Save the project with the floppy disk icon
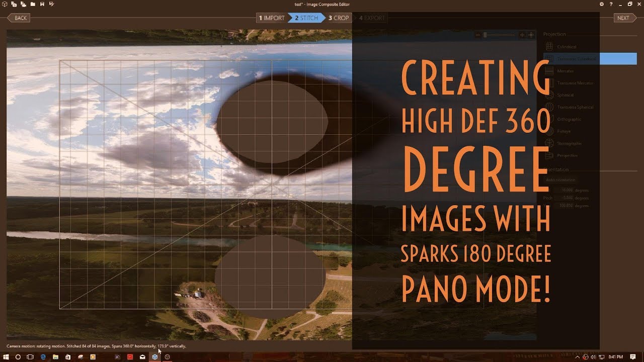 [42, 4]
